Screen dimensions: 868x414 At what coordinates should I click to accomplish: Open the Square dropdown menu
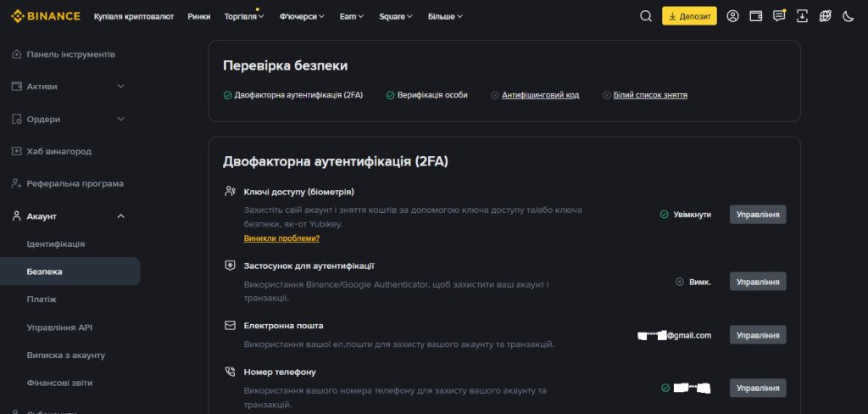tap(396, 17)
